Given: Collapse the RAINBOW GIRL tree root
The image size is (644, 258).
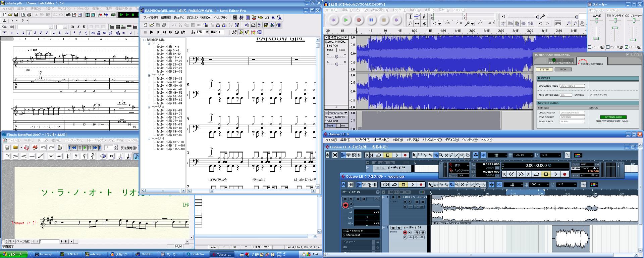Looking at the screenshot, I should coord(144,40).
